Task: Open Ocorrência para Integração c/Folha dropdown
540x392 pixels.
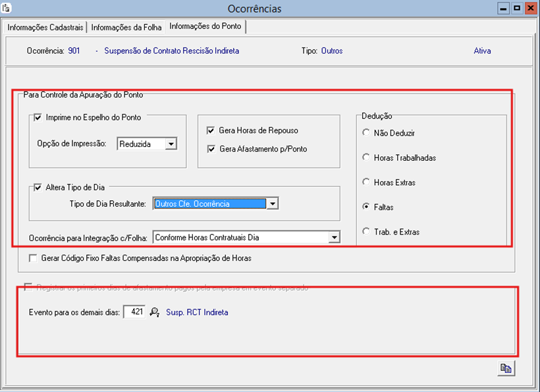Action: point(334,237)
